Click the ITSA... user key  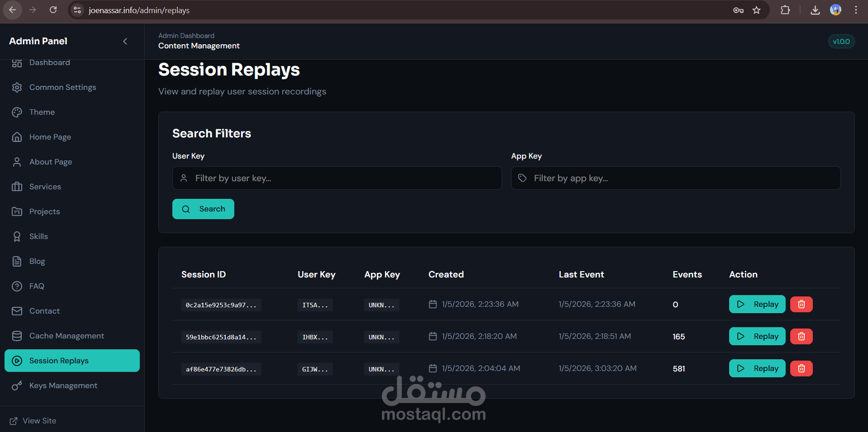click(x=315, y=305)
